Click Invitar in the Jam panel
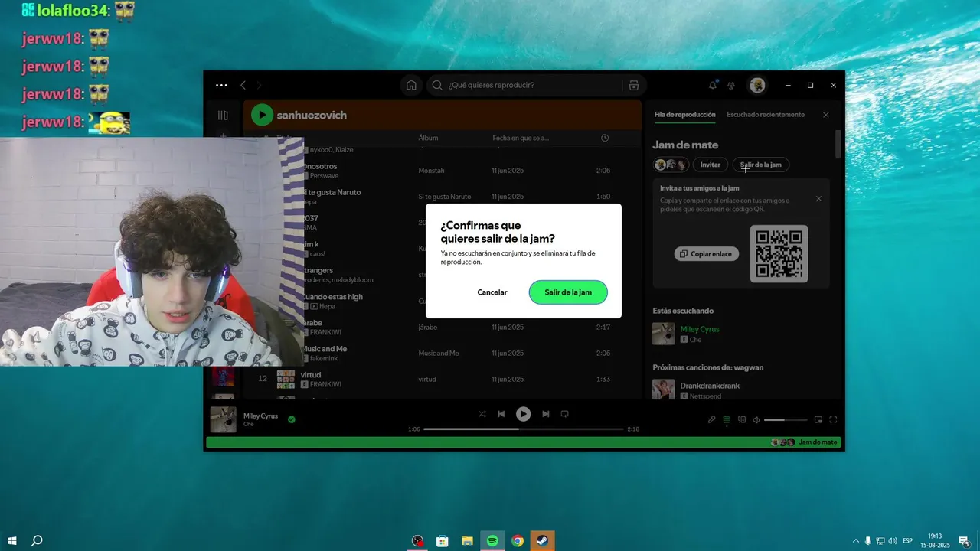Image resolution: width=980 pixels, height=551 pixels. coord(710,165)
